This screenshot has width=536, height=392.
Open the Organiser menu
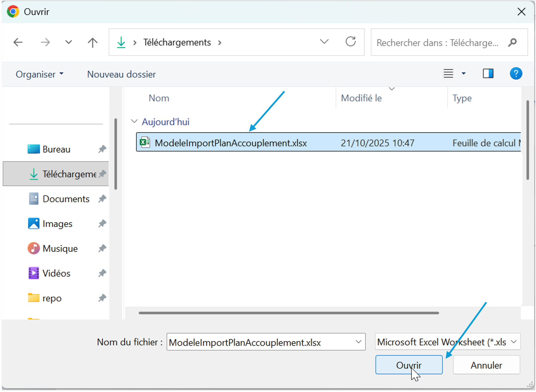39,74
